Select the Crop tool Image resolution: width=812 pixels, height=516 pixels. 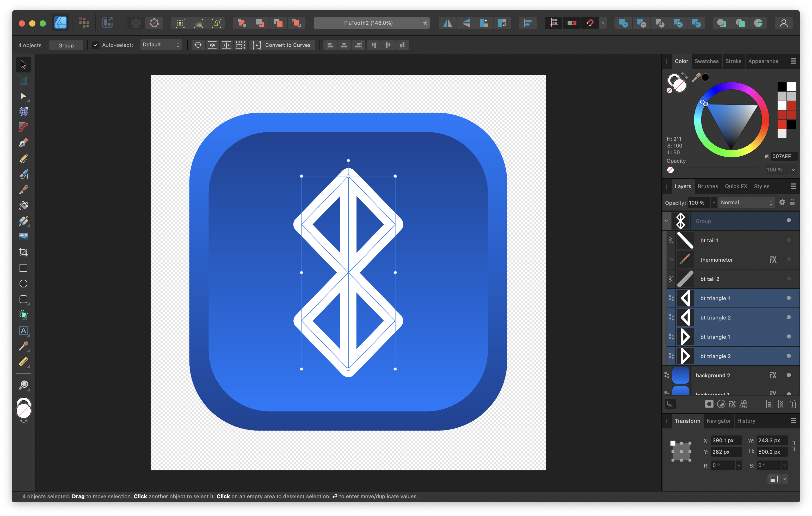click(23, 252)
